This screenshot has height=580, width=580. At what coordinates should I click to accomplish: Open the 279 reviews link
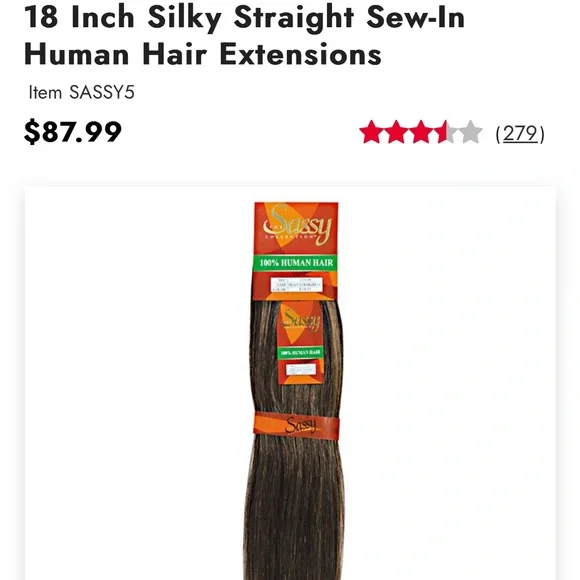(x=520, y=134)
